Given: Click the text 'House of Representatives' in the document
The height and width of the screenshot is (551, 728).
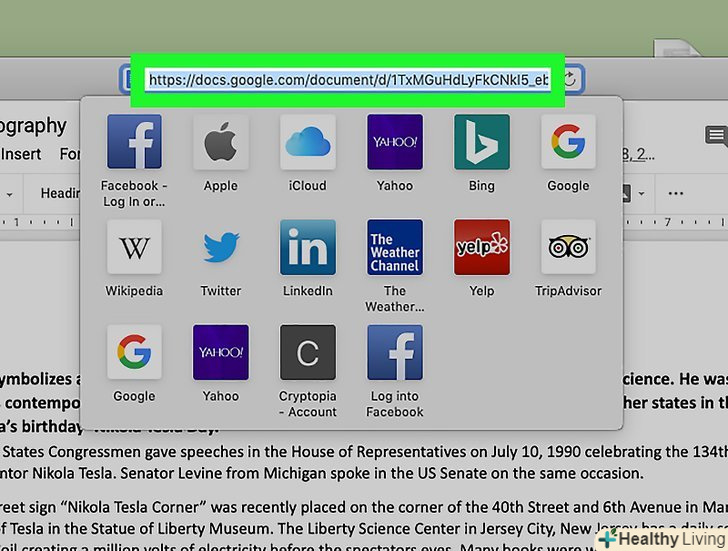Looking at the screenshot, I should click(378, 452).
